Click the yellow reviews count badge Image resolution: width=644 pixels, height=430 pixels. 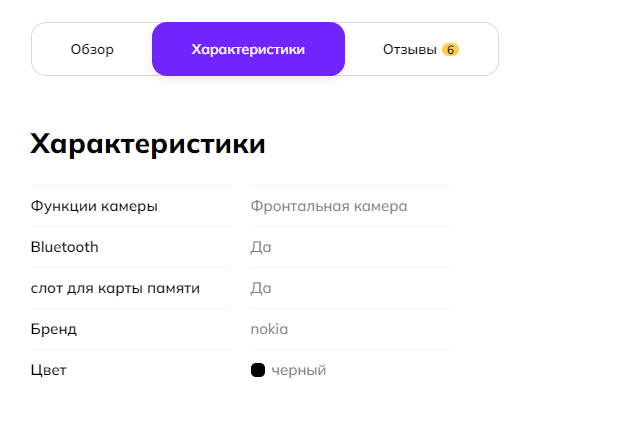450,50
